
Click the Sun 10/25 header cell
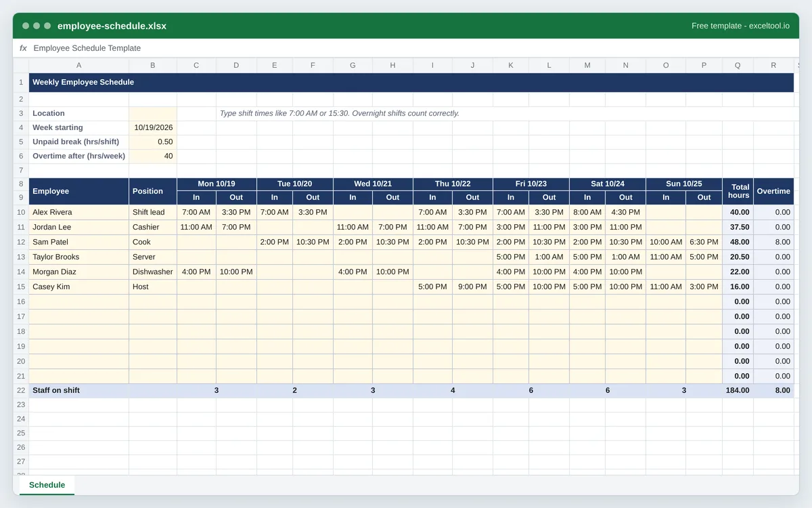(x=684, y=184)
